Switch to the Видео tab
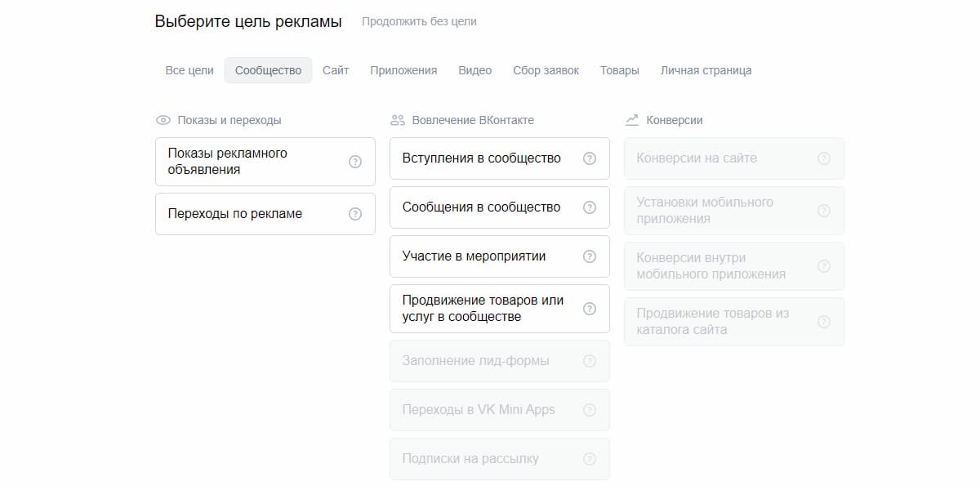This screenshot has width=980, height=490. click(474, 70)
